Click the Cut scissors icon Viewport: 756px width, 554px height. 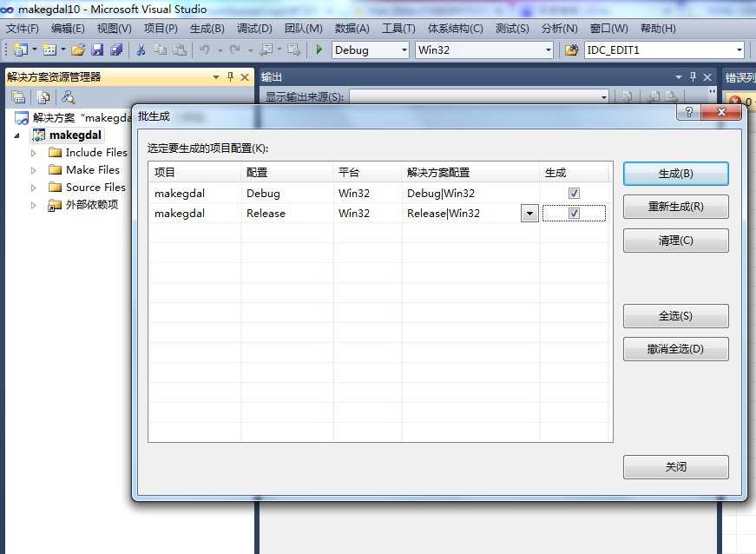[141, 49]
